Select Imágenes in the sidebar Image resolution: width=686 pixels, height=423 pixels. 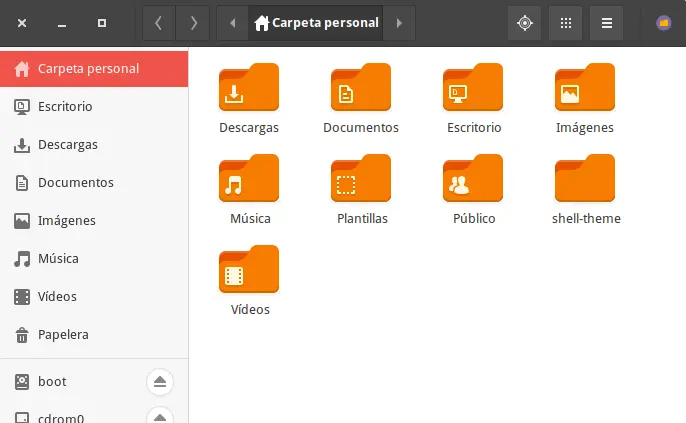click(x=94, y=221)
